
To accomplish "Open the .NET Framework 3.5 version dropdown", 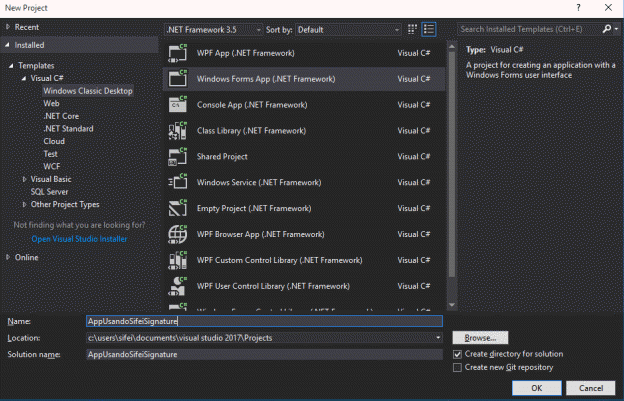I will pos(213,29).
